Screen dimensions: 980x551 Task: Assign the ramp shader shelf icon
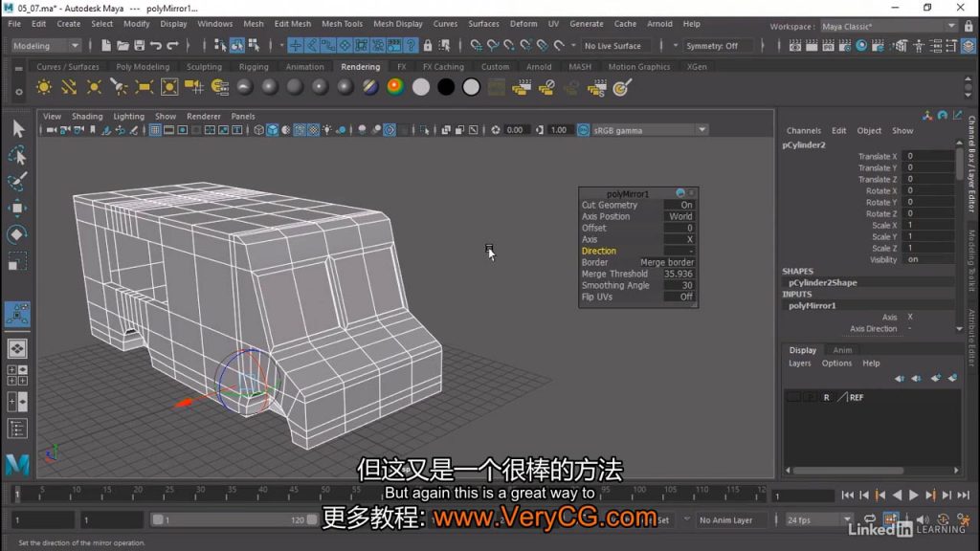(395, 87)
